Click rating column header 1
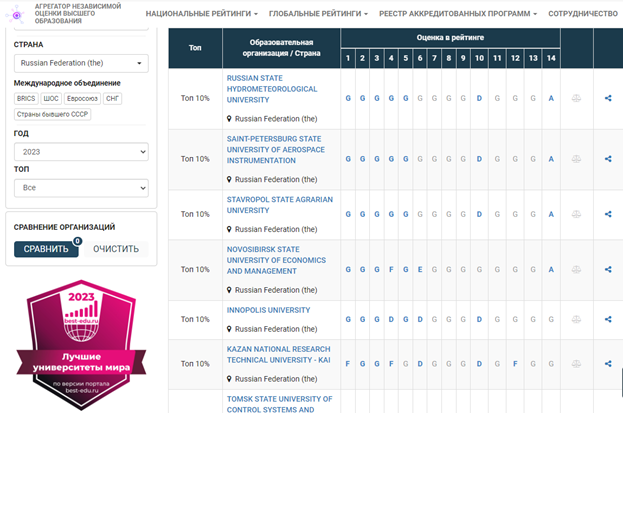The height and width of the screenshot is (506, 623). point(348,58)
